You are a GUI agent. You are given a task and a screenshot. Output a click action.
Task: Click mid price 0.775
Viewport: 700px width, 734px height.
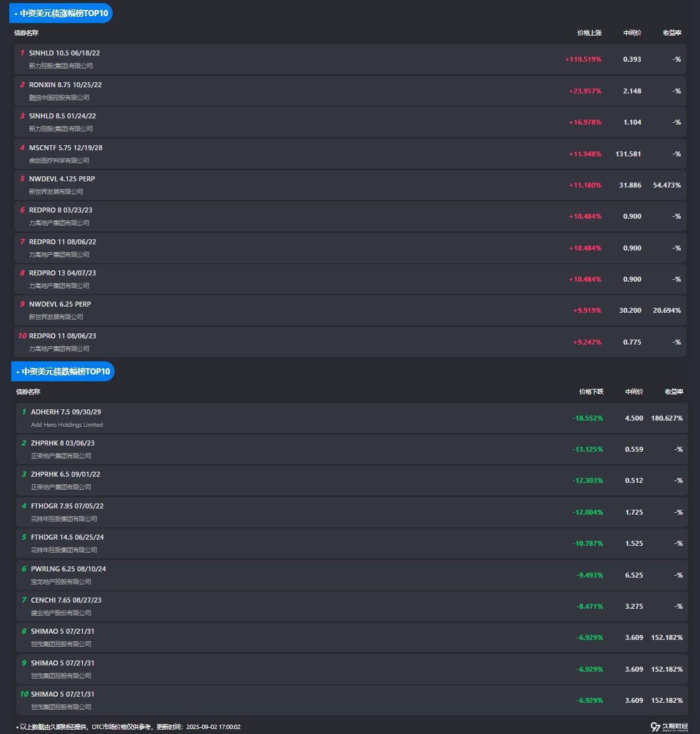tap(632, 342)
